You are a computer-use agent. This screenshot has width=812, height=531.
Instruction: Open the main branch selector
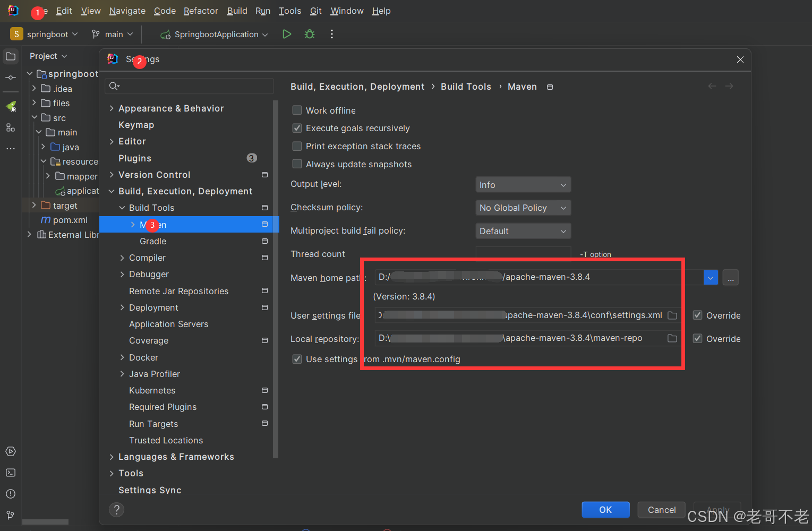click(112, 34)
